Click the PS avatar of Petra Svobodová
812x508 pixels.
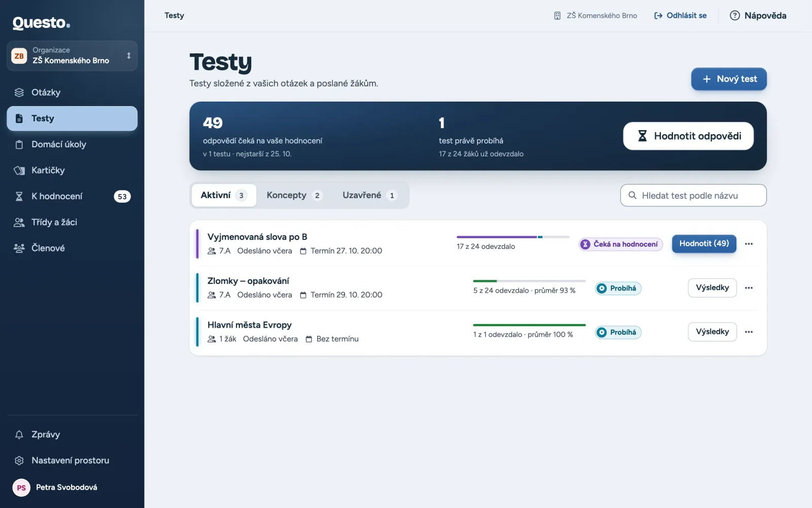click(x=21, y=488)
